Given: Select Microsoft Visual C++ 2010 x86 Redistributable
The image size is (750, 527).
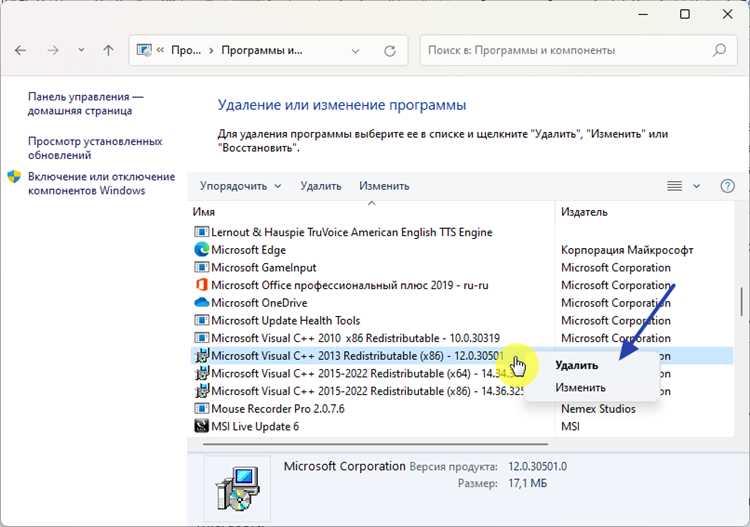Looking at the screenshot, I should (x=355, y=339).
